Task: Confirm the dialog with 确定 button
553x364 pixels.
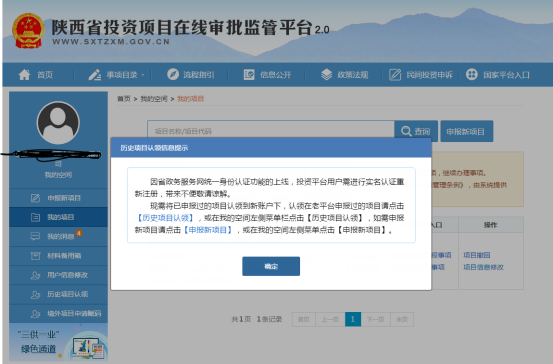Action: 271,266
